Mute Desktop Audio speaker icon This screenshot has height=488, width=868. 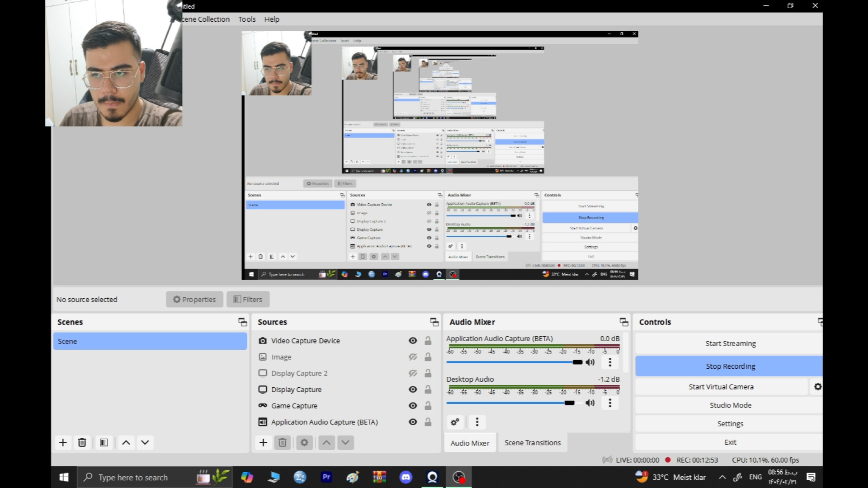pyautogui.click(x=590, y=403)
